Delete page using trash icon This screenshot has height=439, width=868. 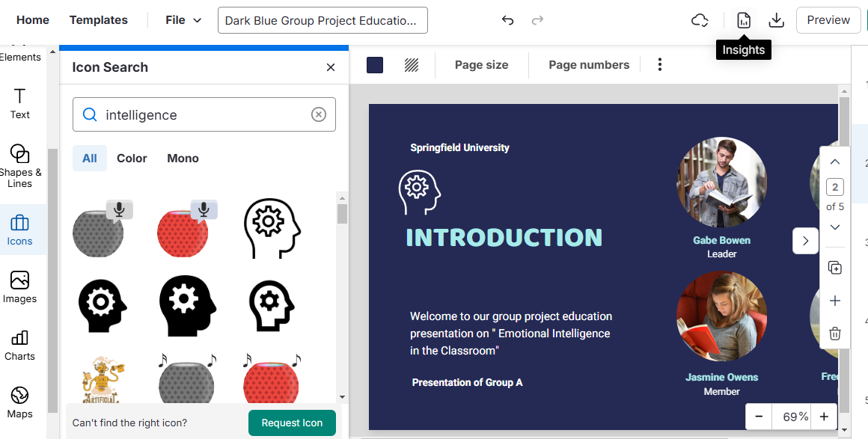(835, 334)
